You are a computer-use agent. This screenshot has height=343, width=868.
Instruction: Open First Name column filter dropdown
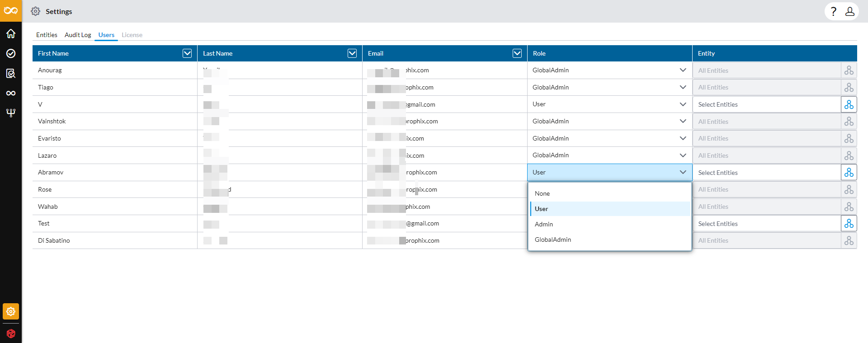click(187, 53)
